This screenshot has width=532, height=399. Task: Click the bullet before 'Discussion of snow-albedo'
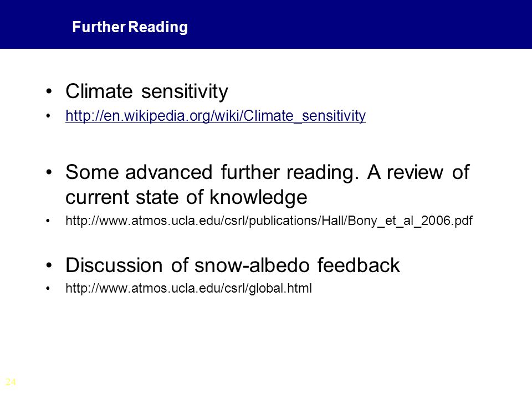point(49,265)
